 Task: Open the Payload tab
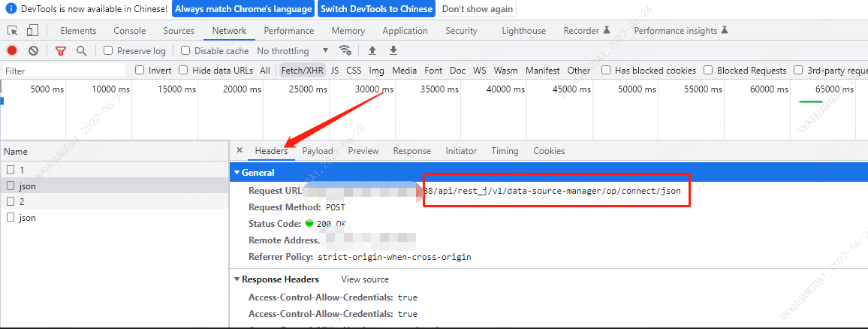point(317,151)
